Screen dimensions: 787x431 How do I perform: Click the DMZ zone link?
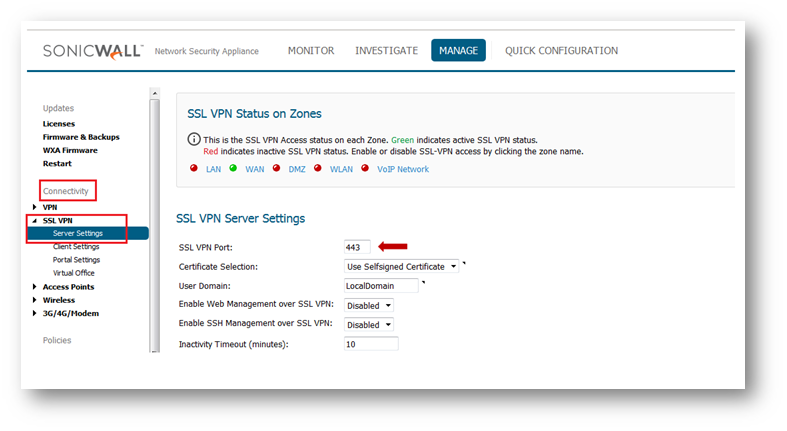pyautogui.click(x=297, y=169)
